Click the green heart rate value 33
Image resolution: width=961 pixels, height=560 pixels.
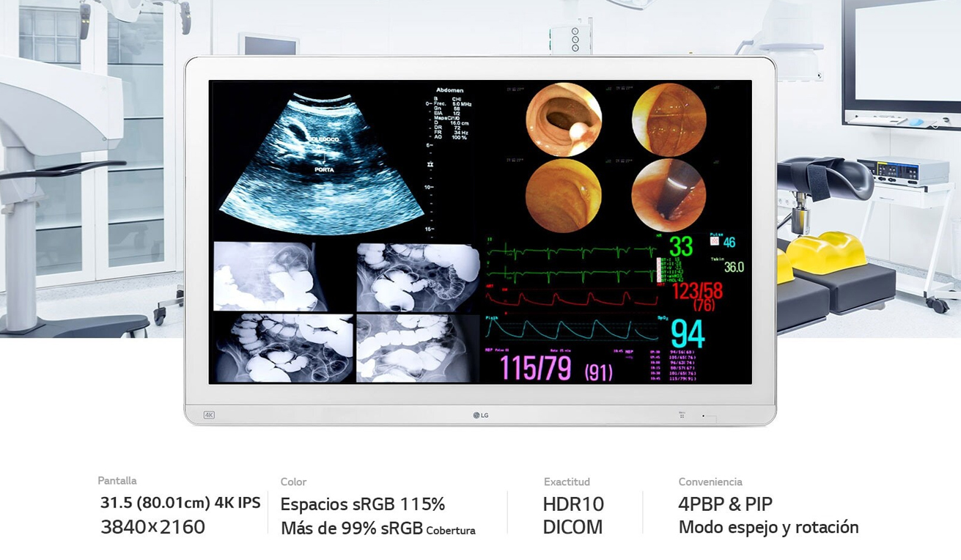(x=681, y=246)
